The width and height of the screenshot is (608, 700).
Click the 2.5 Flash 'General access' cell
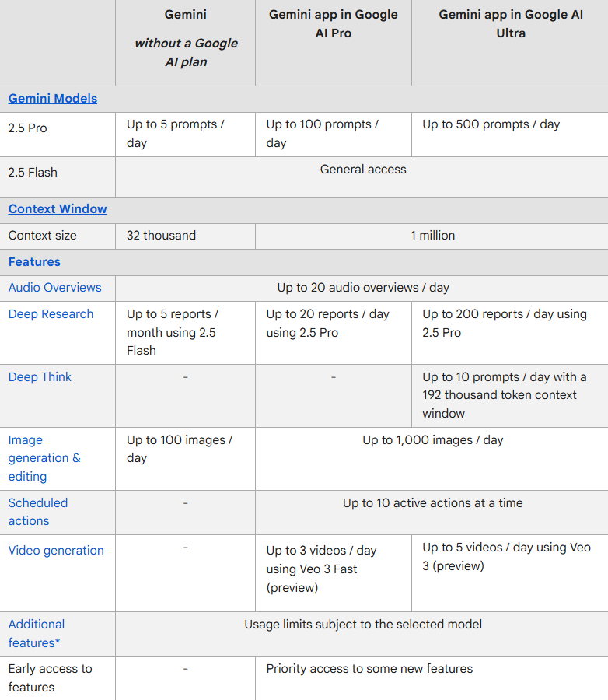[x=363, y=170]
